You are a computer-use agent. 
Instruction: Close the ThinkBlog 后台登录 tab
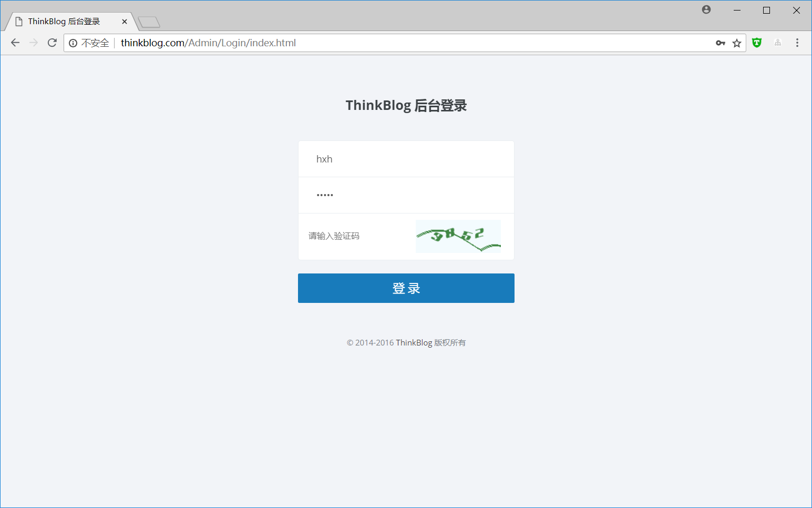click(125, 22)
